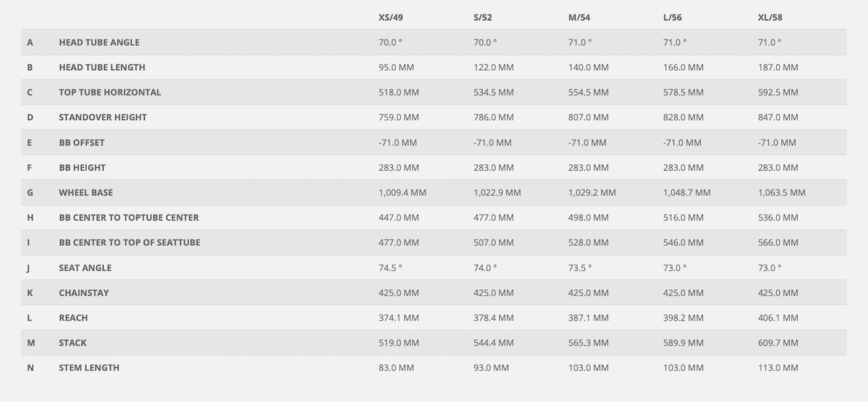
Task: Click the SEAT ANGLE row label
Action: point(85,268)
